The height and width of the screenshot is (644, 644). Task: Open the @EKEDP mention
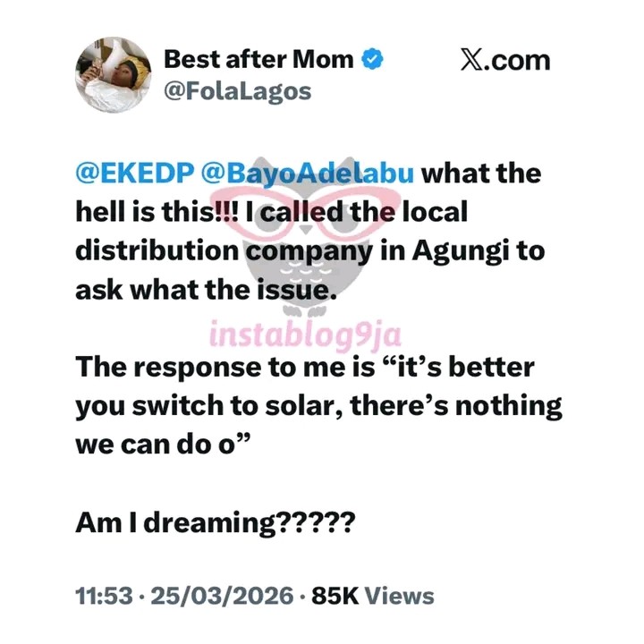127,174
